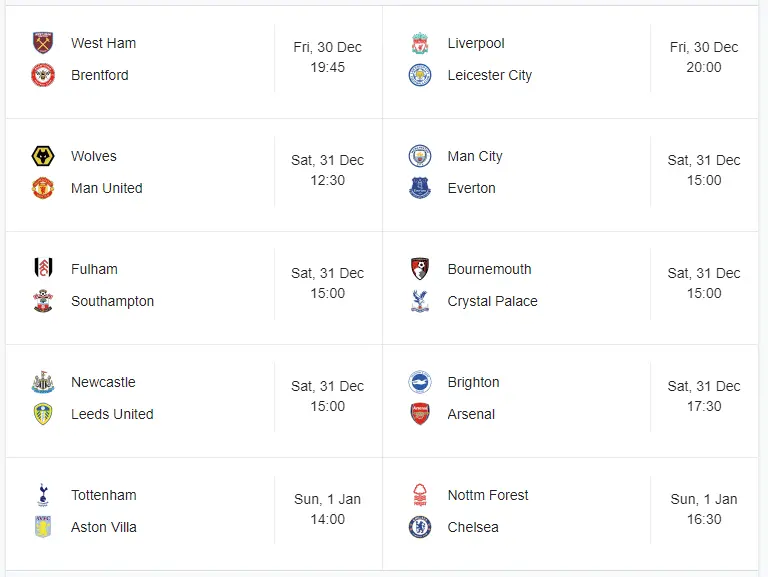Click the Arsenal club crest
The image size is (768, 577).
pyautogui.click(x=420, y=414)
